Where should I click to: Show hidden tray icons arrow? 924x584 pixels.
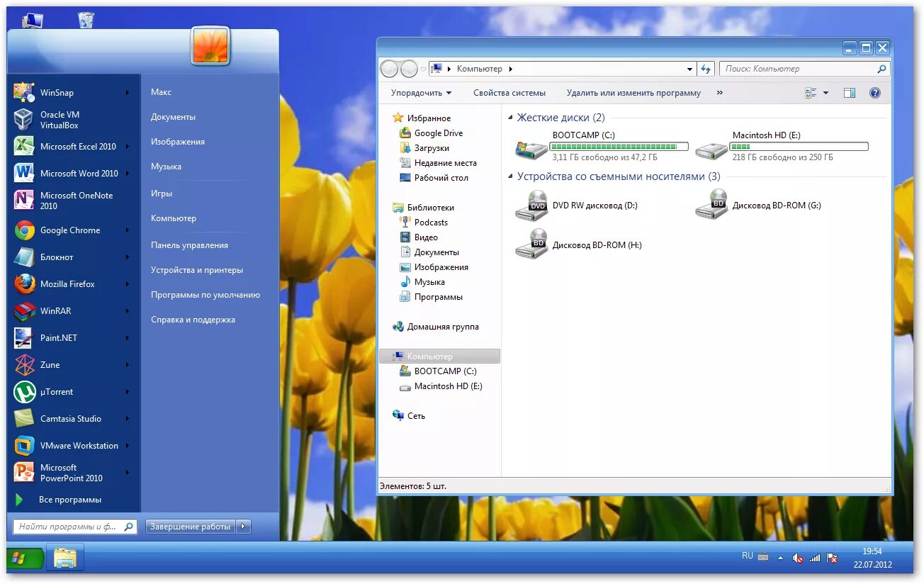click(x=781, y=558)
